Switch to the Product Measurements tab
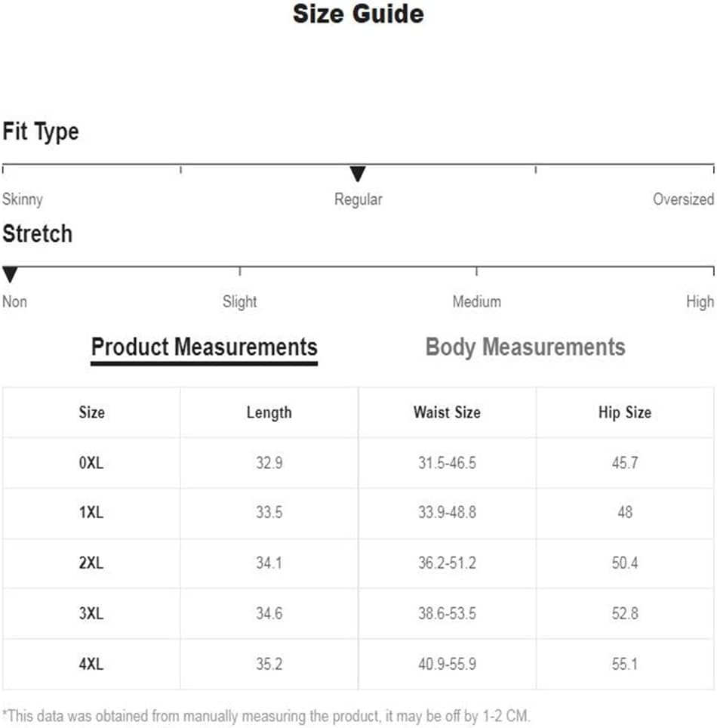The width and height of the screenshot is (717, 728). (x=205, y=347)
